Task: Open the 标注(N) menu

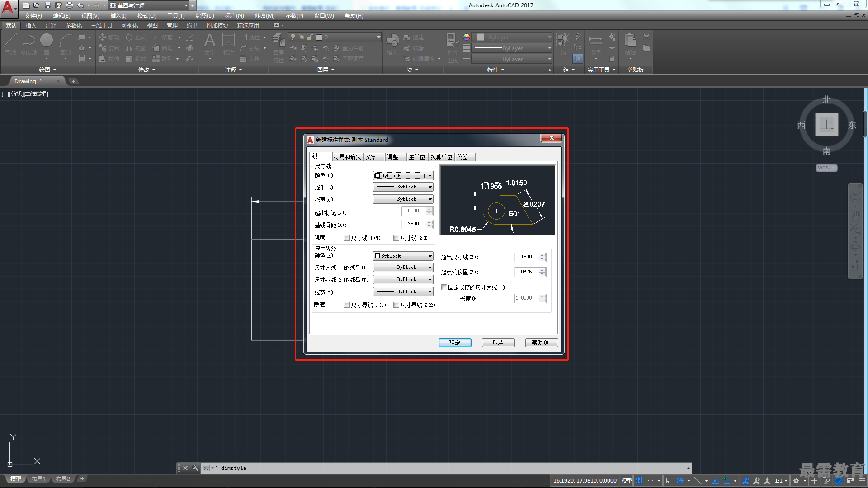Action: tap(234, 16)
